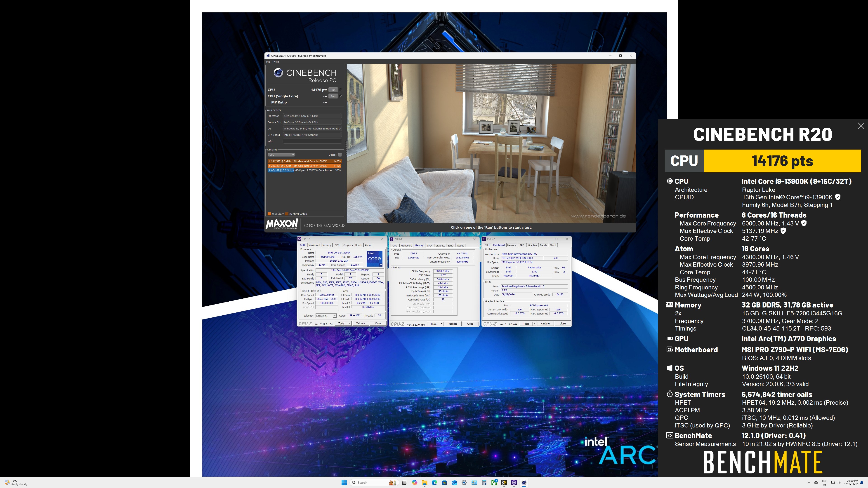Open the Ranking CPU dropdown in Cinebench

(x=281, y=155)
